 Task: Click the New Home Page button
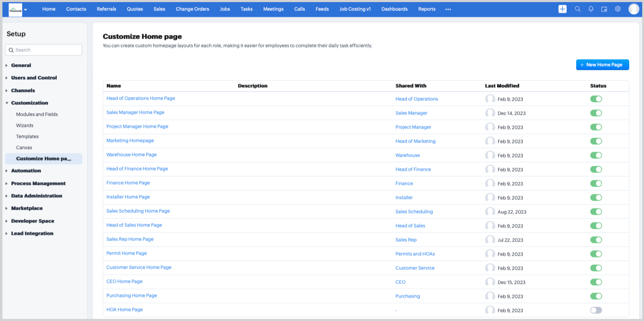point(602,65)
